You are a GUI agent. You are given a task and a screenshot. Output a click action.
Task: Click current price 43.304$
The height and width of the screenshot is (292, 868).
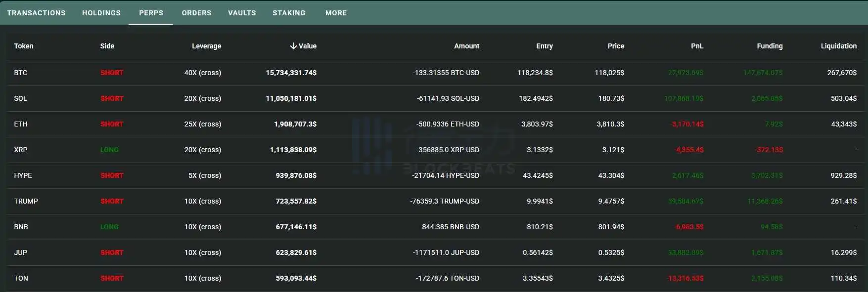(x=611, y=175)
